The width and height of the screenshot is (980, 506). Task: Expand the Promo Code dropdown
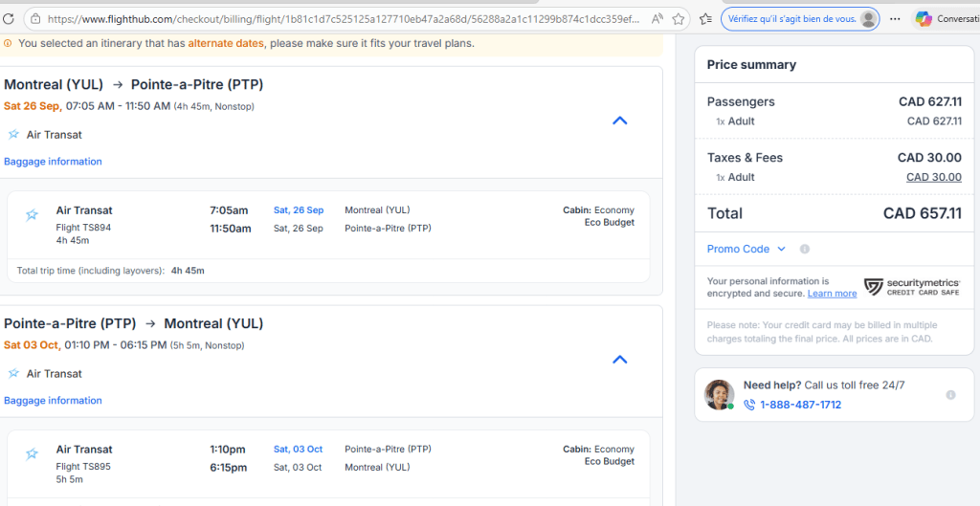[x=746, y=250]
